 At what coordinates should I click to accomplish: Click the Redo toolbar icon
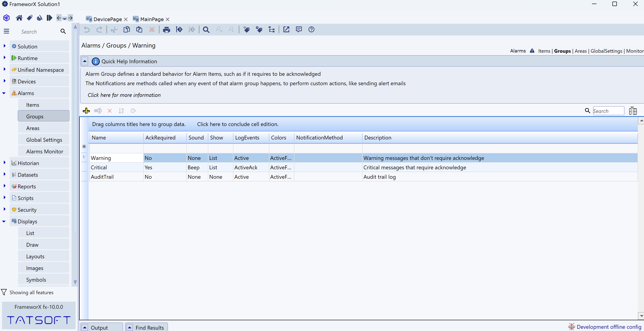pyautogui.click(x=99, y=30)
